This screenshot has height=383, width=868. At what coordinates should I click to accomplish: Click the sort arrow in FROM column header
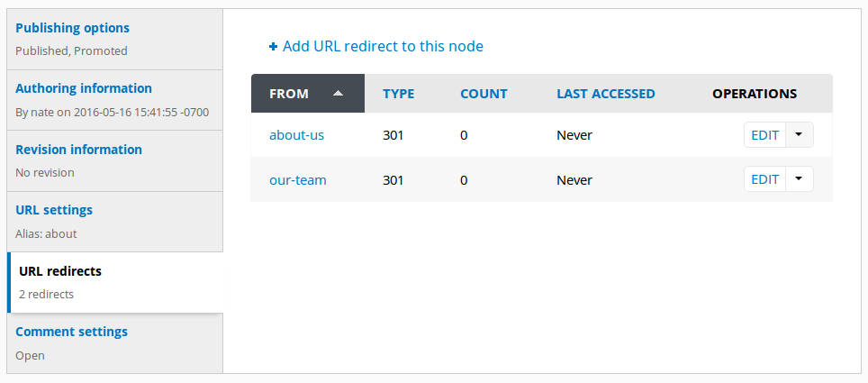tap(338, 94)
